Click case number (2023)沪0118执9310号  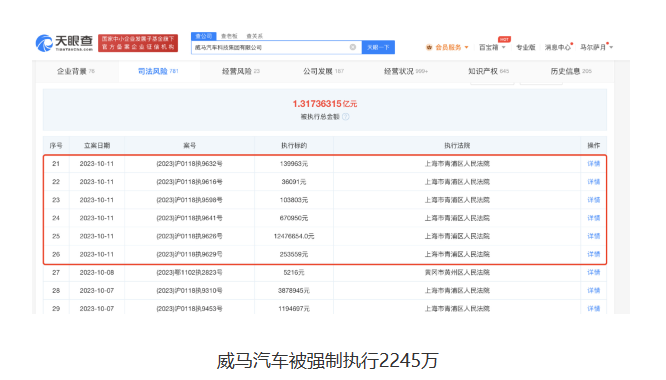[189, 290]
